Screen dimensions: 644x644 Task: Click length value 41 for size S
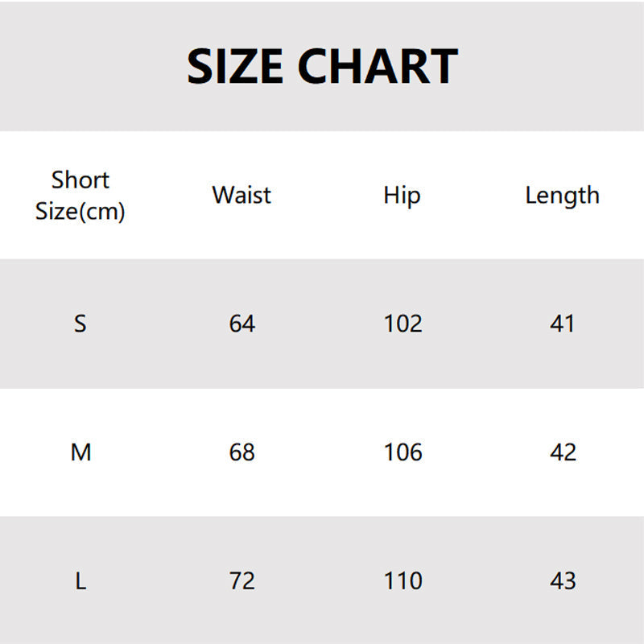(x=562, y=324)
